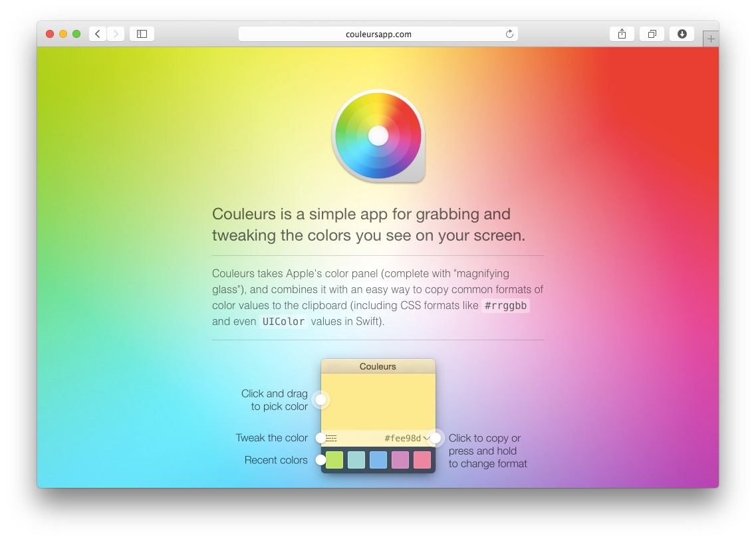Open a new tab with plus button
Viewport: 756px width, 541px height.
pos(711,39)
